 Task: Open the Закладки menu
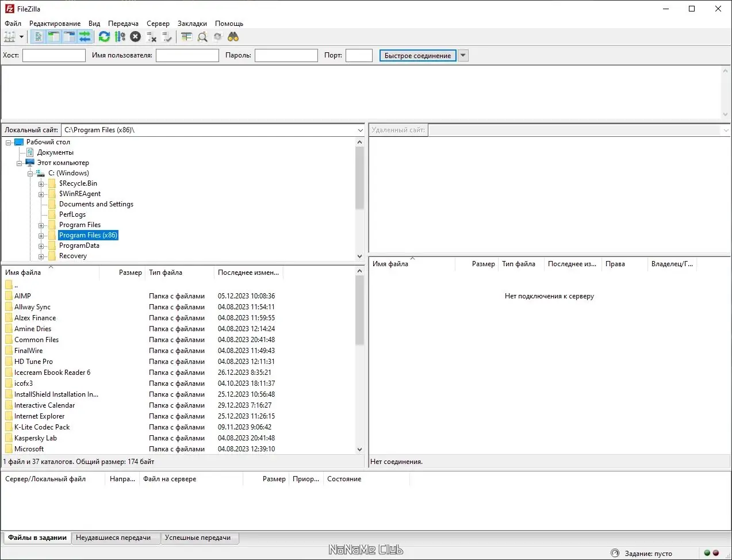pos(192,24)
